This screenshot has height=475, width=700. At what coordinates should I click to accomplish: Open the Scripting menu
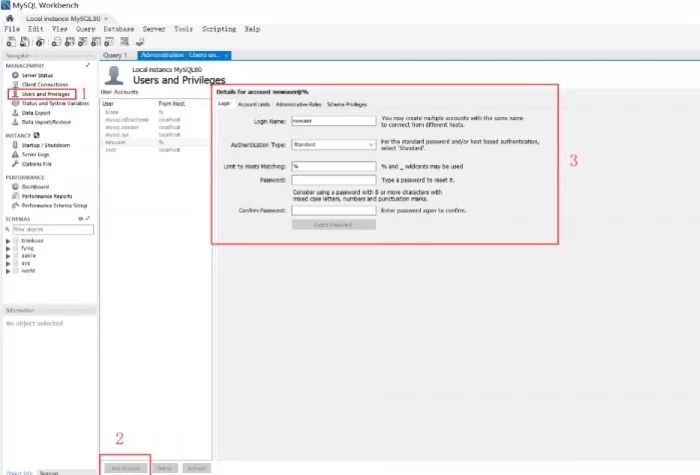[x=219, y=29]
